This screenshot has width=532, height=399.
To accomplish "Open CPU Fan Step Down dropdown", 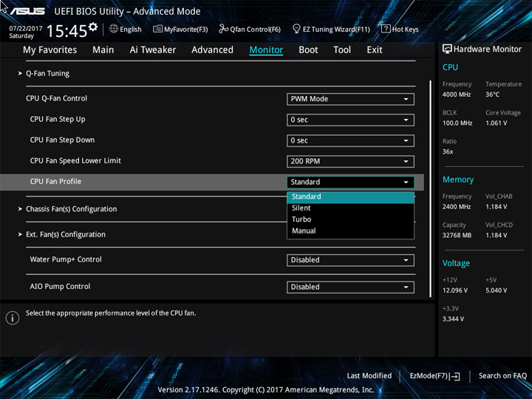I will point(350,140).
